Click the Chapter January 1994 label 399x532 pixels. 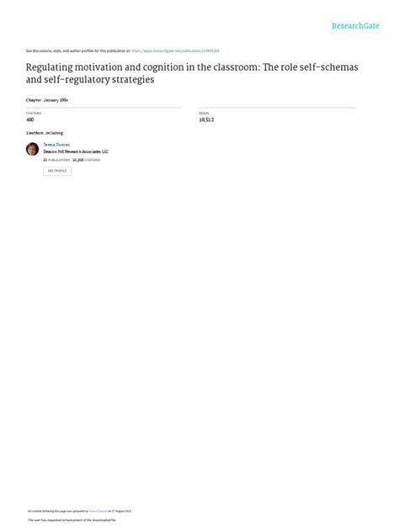click(47, 100)
